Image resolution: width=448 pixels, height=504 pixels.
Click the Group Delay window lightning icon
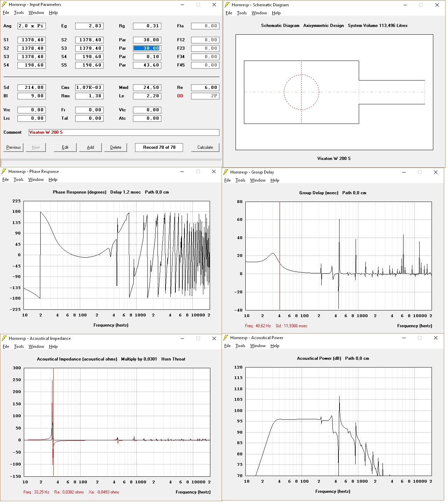coord(226,172)
